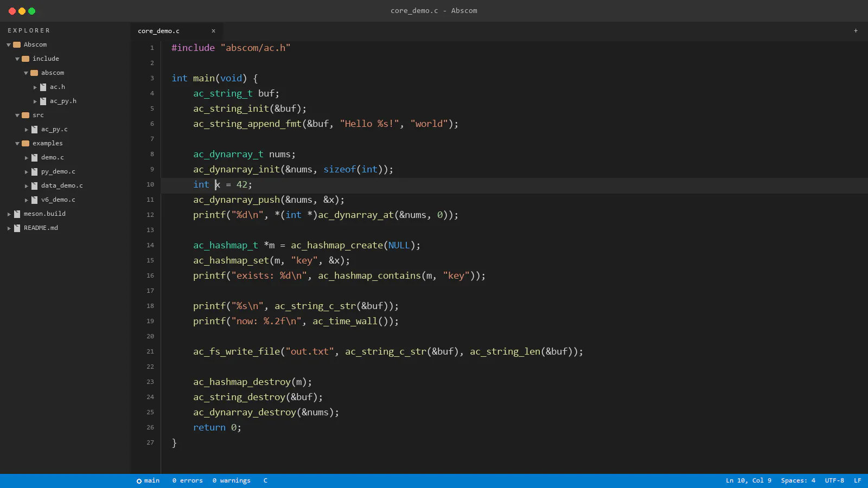Show the 0 errors status entry

pyautogui.click(x=188, y=481)
